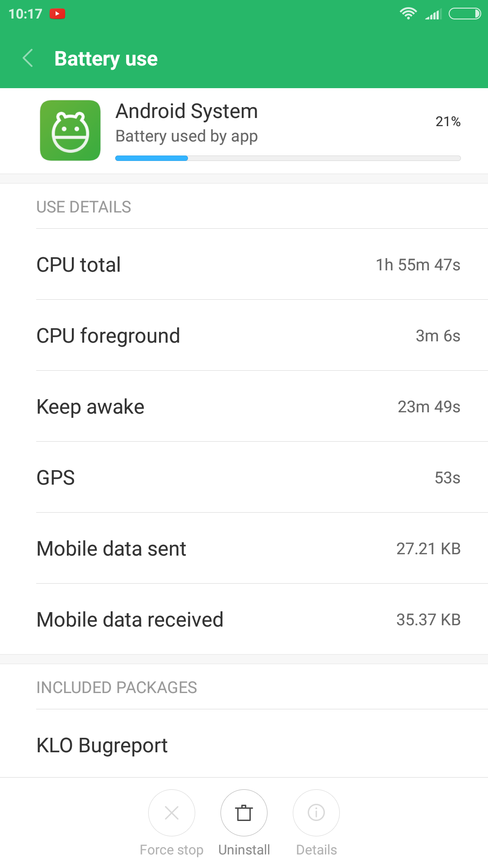The image size is (488, 868).
Task: Tap the Android System app icon
Action: click(70, 131)
